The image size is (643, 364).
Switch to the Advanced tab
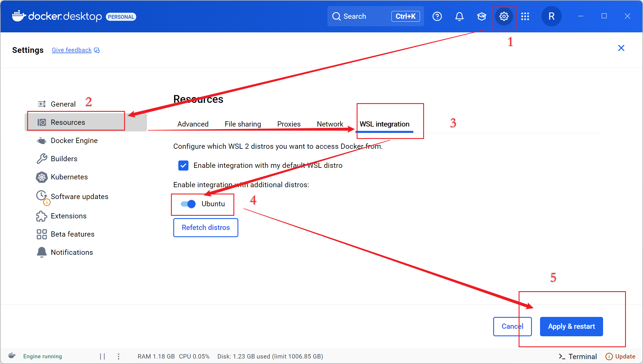(x=193, y=124)
